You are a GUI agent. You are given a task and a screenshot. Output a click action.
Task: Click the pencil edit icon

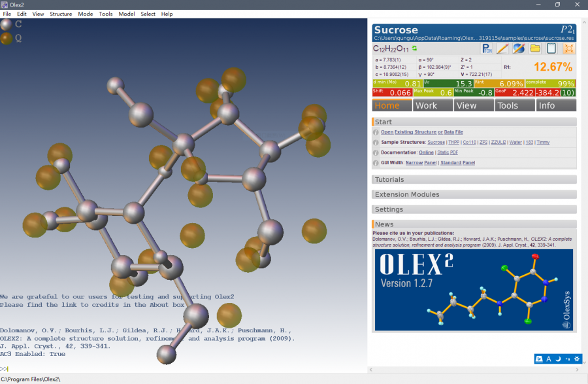click(x=503, y=48)
